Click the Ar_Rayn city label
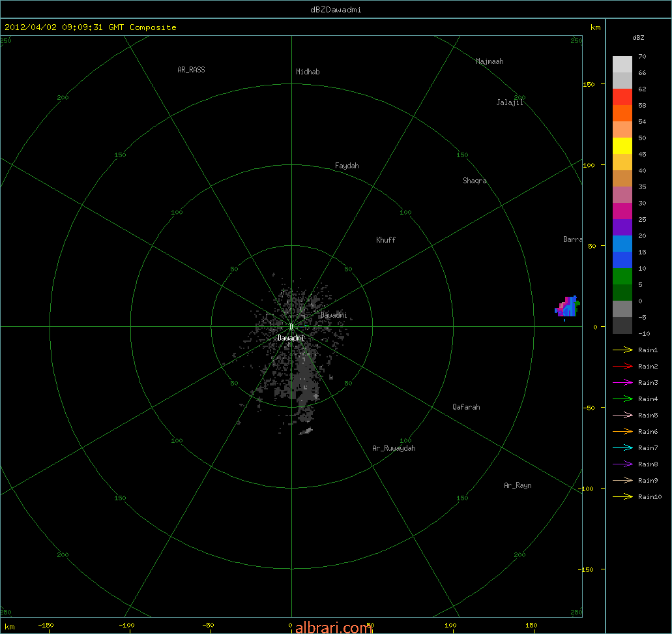The image size is (672, 634). point(518,485)
